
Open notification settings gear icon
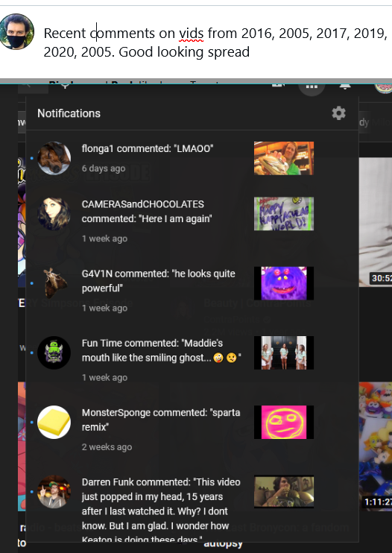[338, 113]
